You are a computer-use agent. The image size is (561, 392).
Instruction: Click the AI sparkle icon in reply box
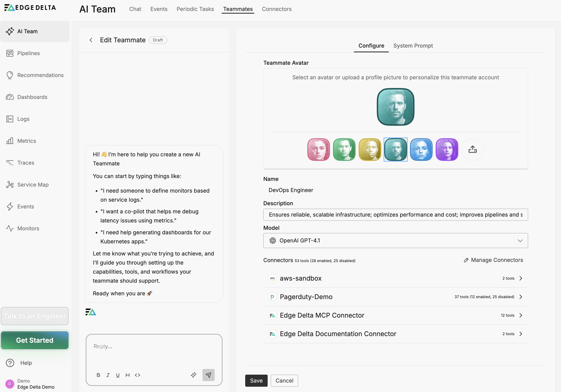pyautogui.click(x=193, y=375)
